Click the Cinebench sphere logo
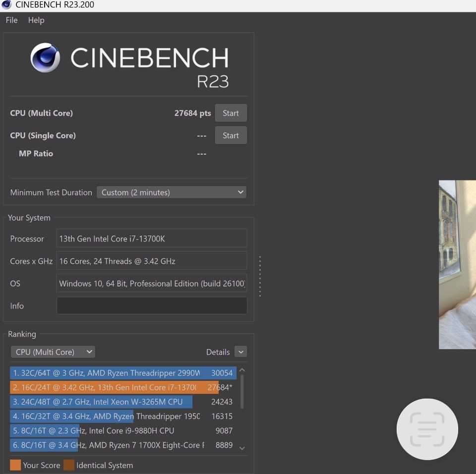Screen dimensions: 476x474 coord(45,58)
